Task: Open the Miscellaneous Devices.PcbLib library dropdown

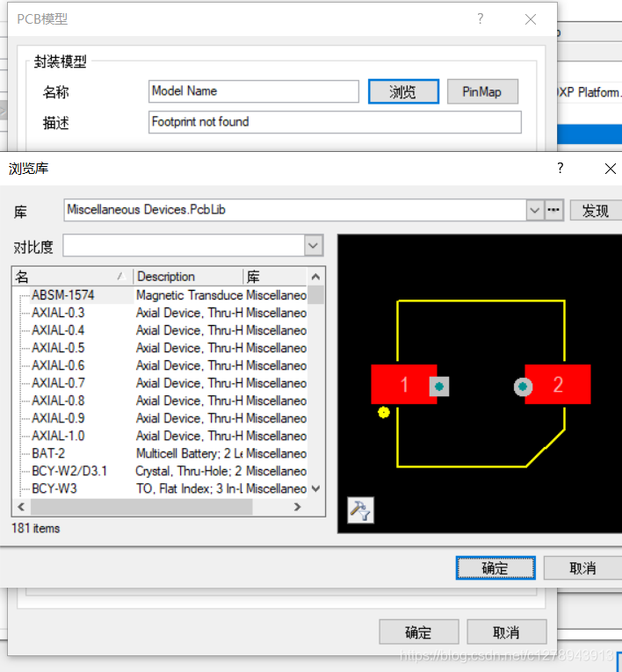Action: click(535, 210)
